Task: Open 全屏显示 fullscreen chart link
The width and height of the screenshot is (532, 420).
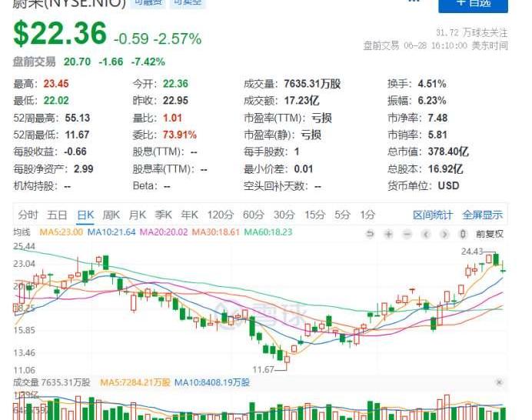Action: 482,215
